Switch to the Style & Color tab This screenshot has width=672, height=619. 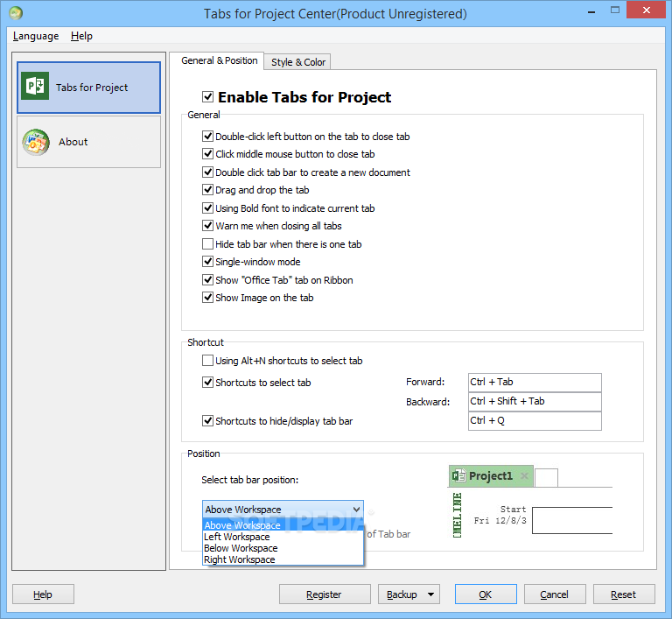click(x=297, y=62)
